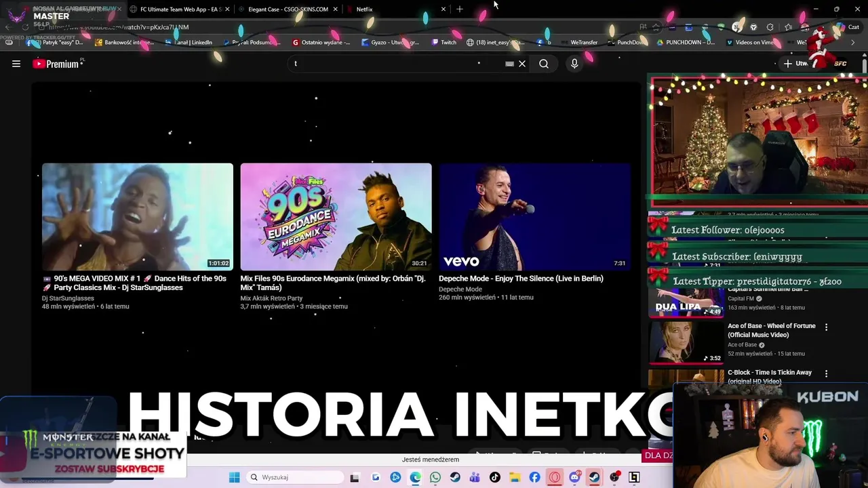The height and width of the screenshot is (488, 868).
Task: Open a new browser tab with plus
Action: (460, 9)
